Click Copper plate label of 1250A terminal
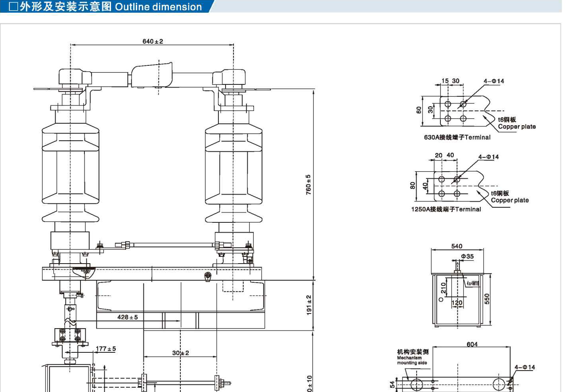The image size is (566, 392). pos(510,200)
